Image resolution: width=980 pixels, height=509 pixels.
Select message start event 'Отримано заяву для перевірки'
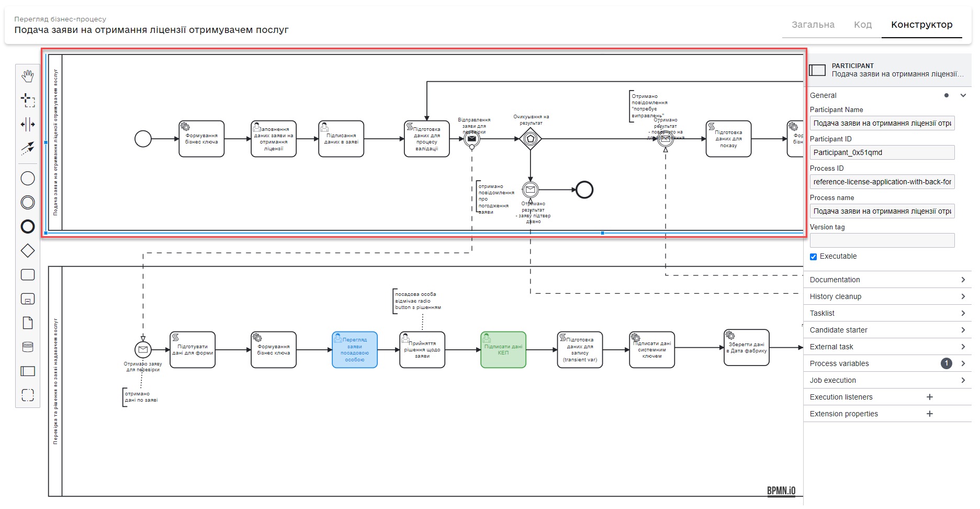(x=143, y=349)
